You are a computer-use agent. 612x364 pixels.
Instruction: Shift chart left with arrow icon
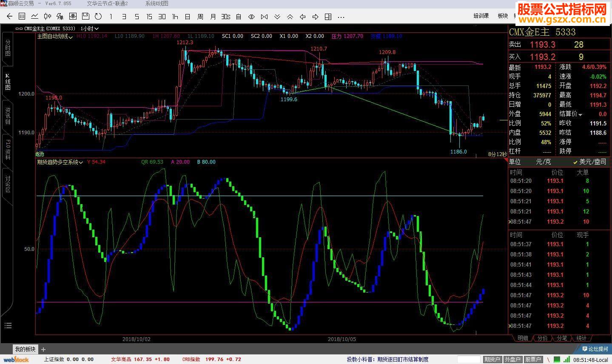click(x=302, y=17)
